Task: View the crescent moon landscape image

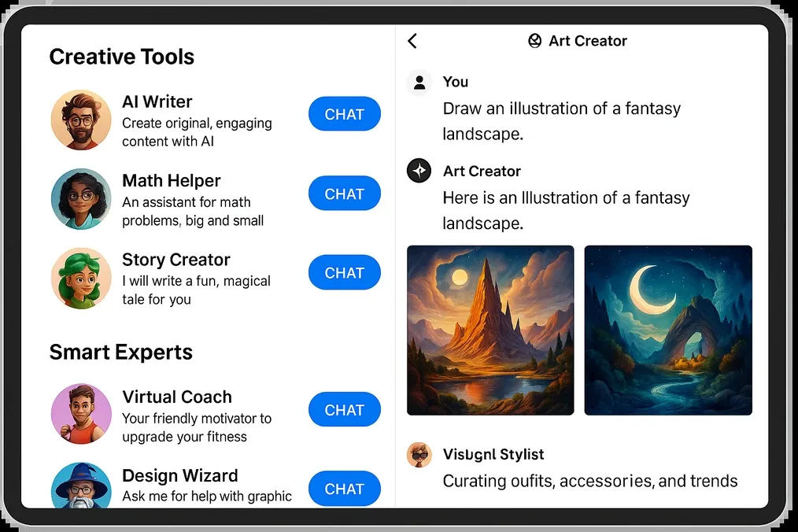Action: (x=668, y=331)
